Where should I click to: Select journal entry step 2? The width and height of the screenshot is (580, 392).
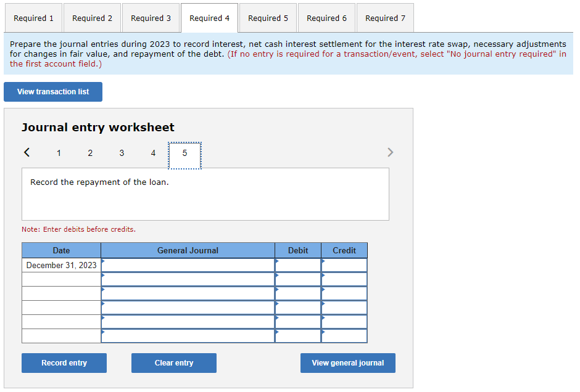tap(90, 152)
